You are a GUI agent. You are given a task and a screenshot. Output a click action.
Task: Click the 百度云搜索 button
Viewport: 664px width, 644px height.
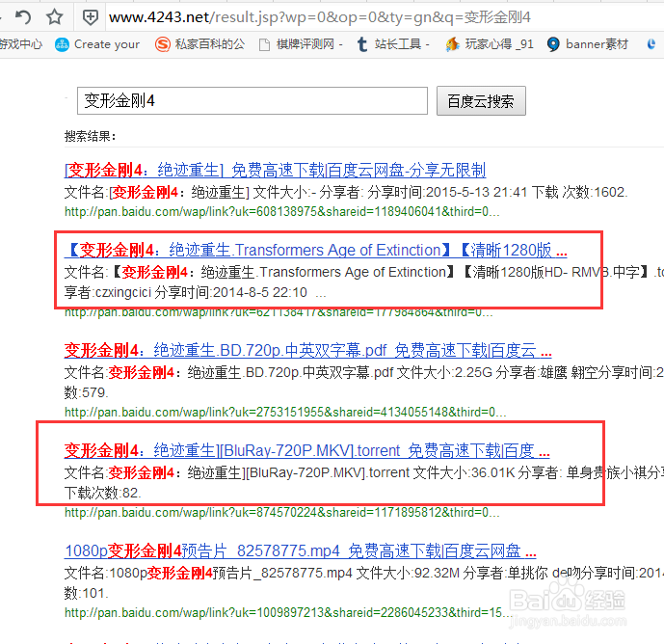(481, 101)
